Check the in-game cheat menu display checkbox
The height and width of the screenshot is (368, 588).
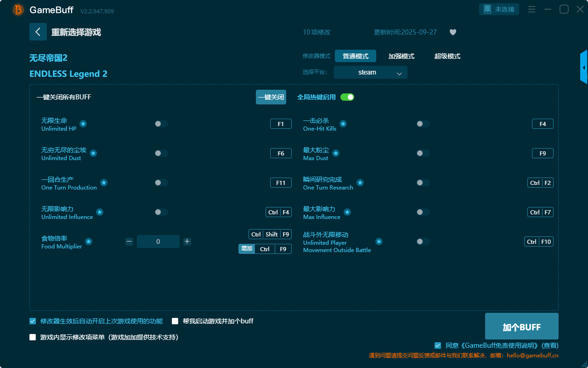tap(33, 337)
